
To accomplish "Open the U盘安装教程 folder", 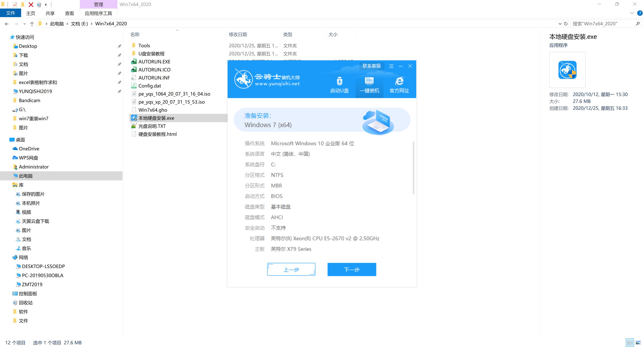I will point(152,53).
